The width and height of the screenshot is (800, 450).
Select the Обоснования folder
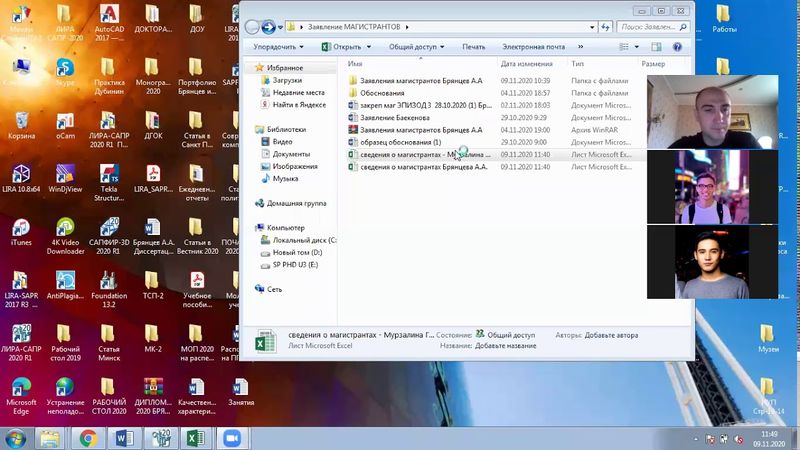(x=382, y=93)
